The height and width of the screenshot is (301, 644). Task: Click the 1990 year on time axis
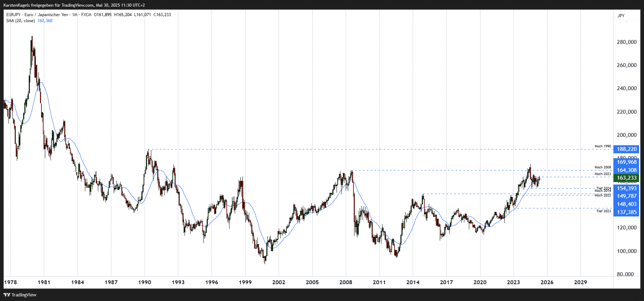145,282
